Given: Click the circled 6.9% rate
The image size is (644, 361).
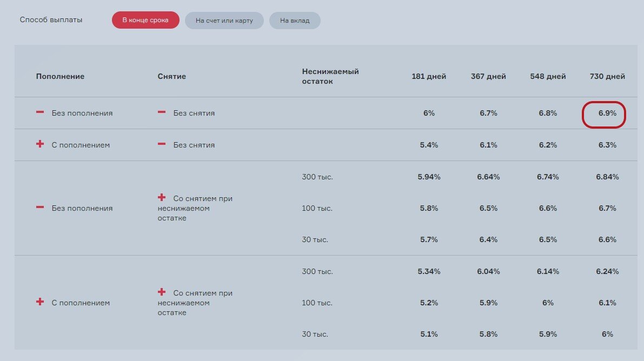Looking at the screenshot, I should pyautogui.click(x=603, y=113).
